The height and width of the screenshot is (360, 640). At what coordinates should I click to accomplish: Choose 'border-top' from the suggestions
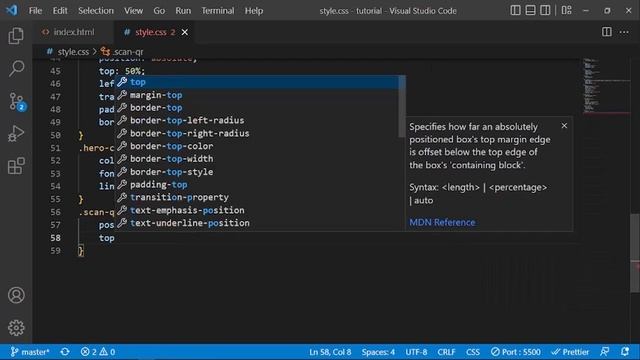point(258,108)
